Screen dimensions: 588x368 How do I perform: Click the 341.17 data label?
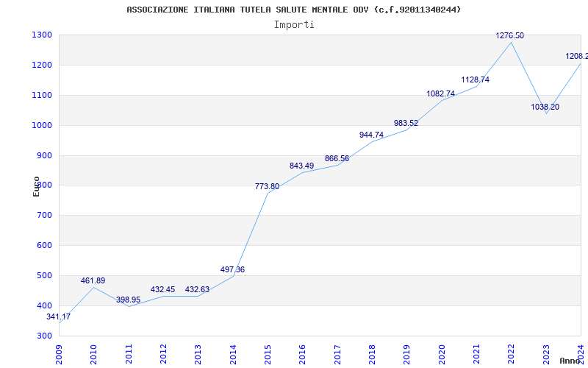coord(59,317)
